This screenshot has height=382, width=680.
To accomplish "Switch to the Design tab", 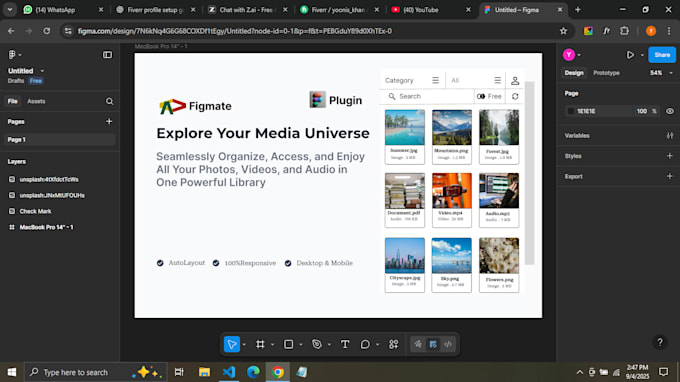I will point(574,73).
